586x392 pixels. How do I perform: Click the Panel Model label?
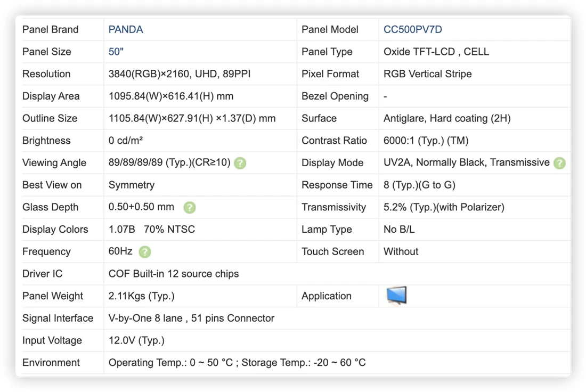click(330, 29)
